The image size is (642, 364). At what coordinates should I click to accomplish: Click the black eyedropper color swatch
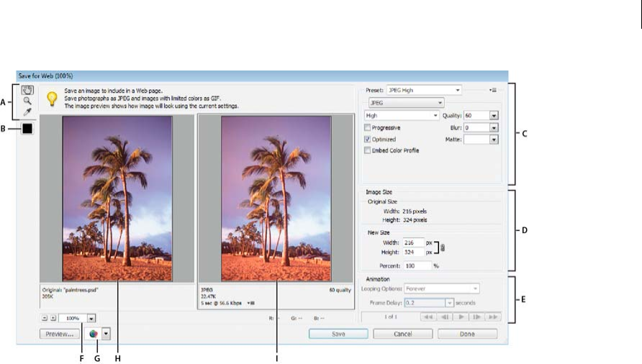tap(27, 129)
